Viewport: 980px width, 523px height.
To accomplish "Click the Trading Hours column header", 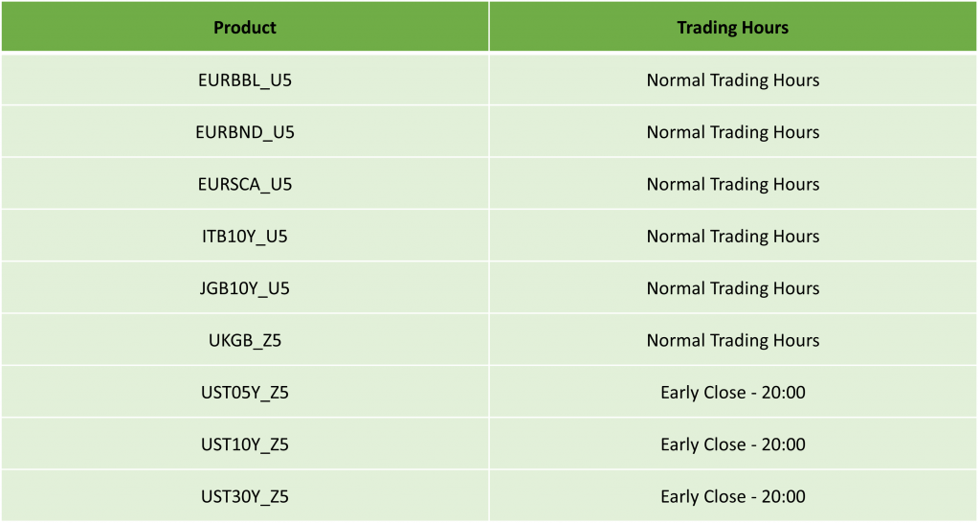I will coord(733,27).
